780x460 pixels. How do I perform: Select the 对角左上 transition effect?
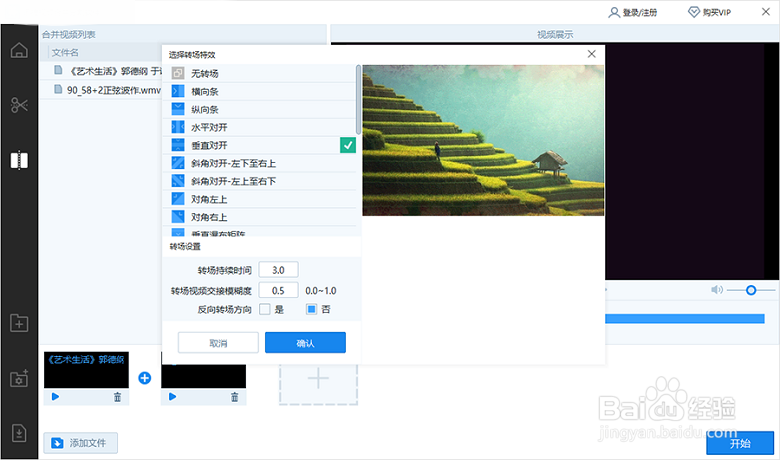tap(259, 199)
